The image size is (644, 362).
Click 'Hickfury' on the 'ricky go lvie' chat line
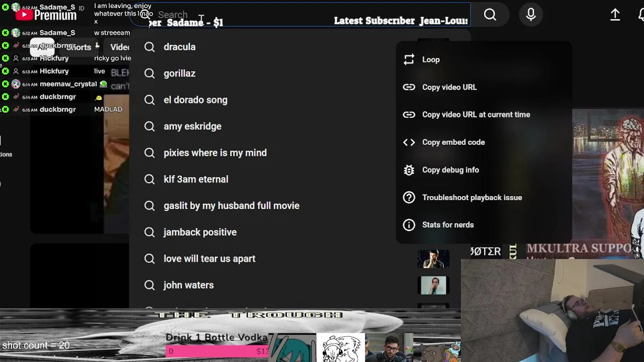click(54, 58)
